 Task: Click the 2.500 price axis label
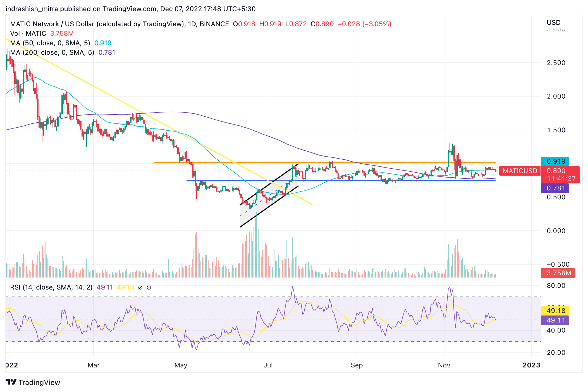point(556,63)
